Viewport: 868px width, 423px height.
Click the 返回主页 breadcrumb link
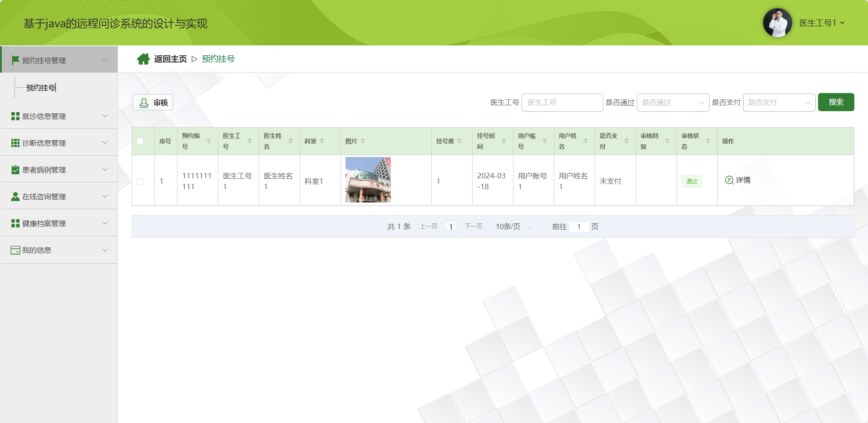(170, 59)
